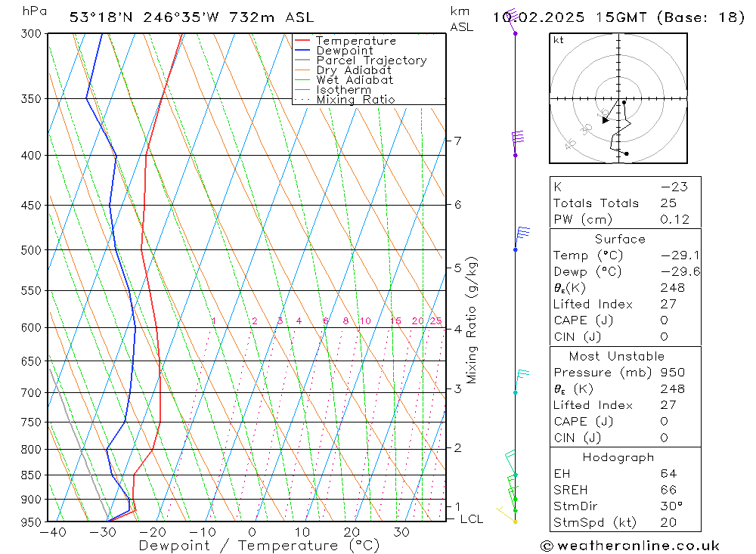Click the LCL marker label

[472, 518]
